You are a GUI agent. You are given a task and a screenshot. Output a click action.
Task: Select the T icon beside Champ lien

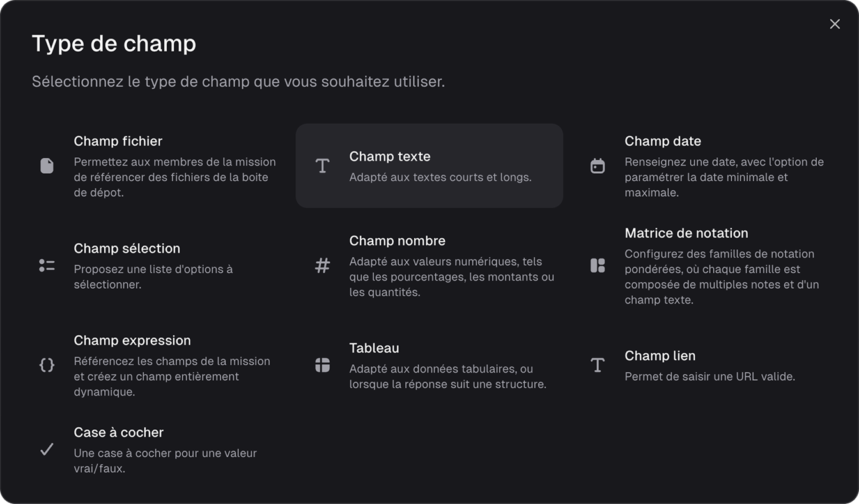coord(598,365)
